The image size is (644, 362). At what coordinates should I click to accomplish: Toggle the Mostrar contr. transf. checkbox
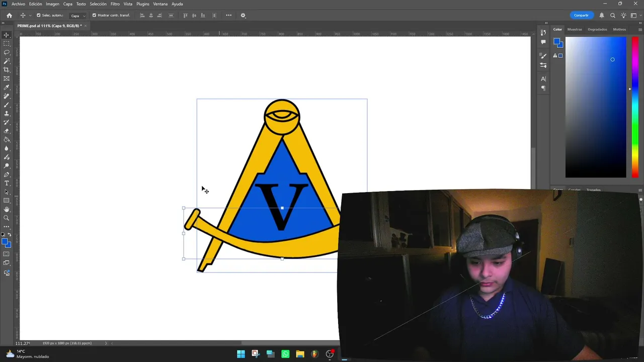click(94, 15)
